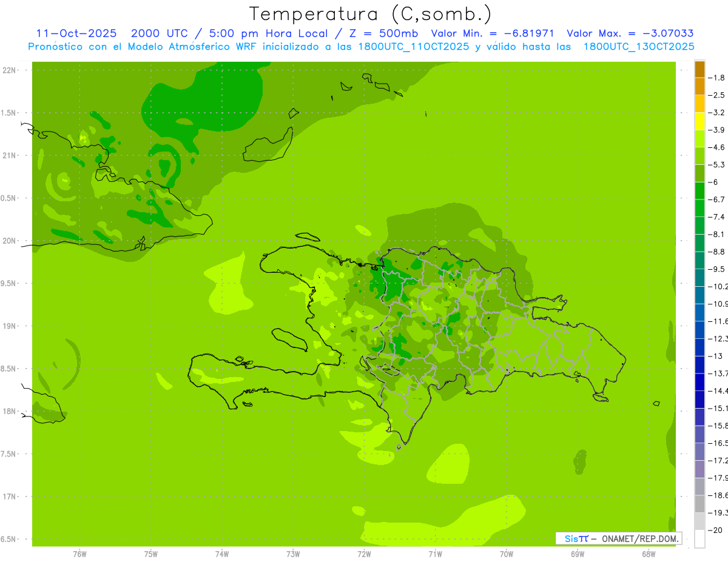Click the -13 legend value

[716, 356]
